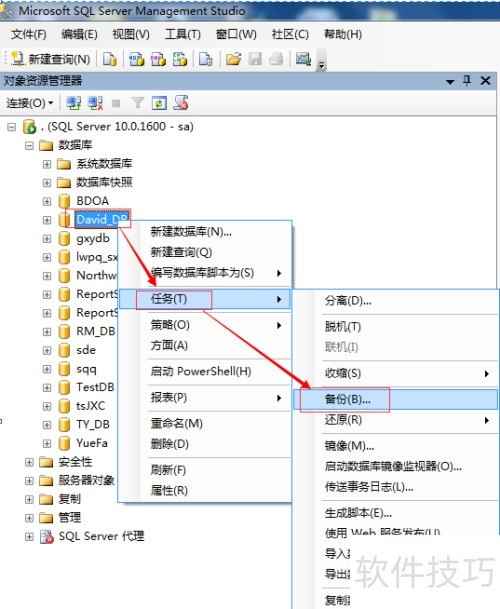Click the Activity Monitor toolbar icon
The height and width of the screenshot is (609, 500).
coord(303,59)
